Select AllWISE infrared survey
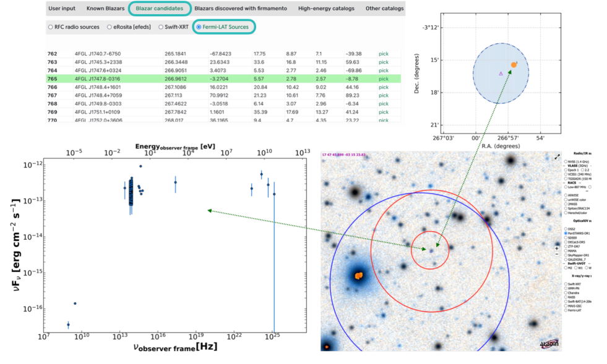 pyautogui.click(x=566, y=195)
